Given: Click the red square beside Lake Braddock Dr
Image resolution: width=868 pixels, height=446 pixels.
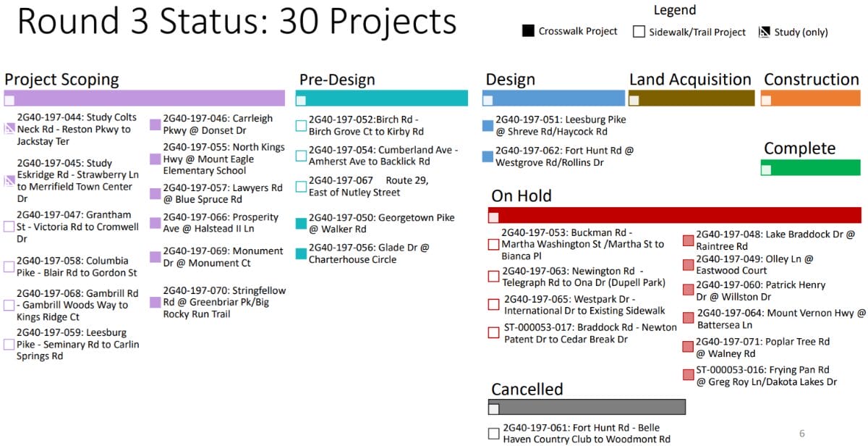Looking at the screenshot, I should tap(688, 241).
